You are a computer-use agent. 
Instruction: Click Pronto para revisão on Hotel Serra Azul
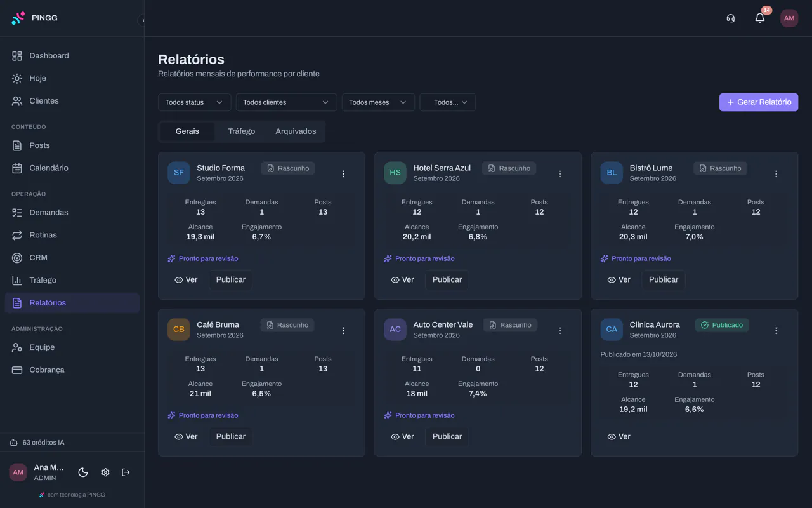tap(419, 258)
